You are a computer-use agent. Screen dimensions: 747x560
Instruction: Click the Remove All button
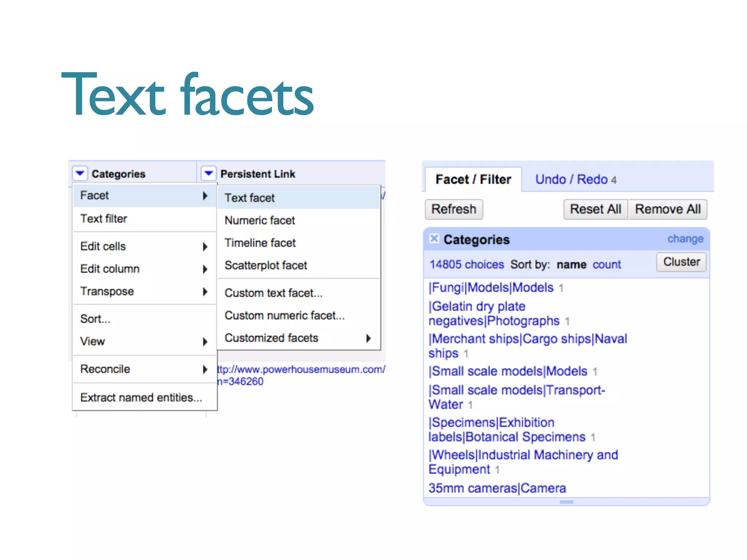click(668, 209)
